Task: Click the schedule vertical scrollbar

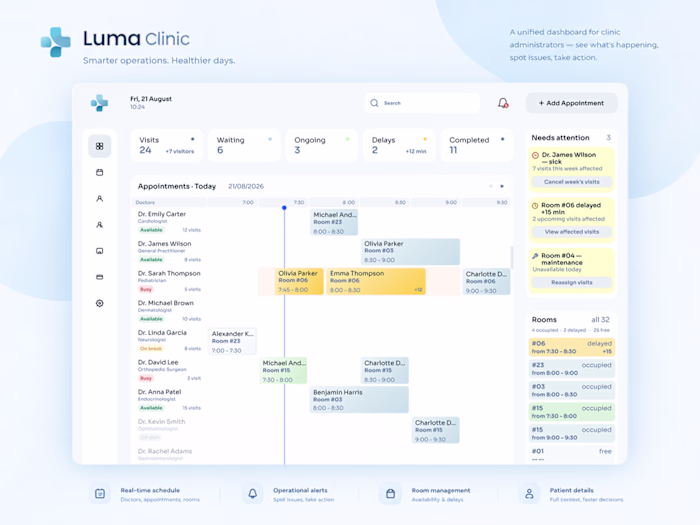Action: (x=512, y=258)
